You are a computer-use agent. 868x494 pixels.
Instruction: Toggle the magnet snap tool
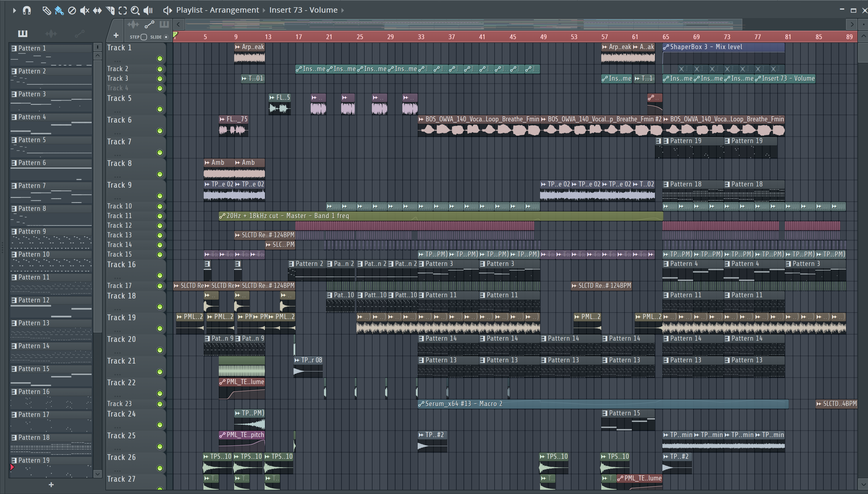pyautogui.click(x=27, y=10)
